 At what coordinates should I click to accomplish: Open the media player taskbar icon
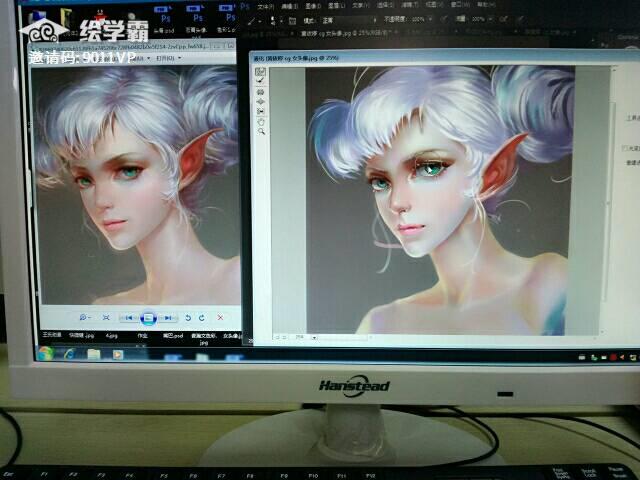[118, 355]
